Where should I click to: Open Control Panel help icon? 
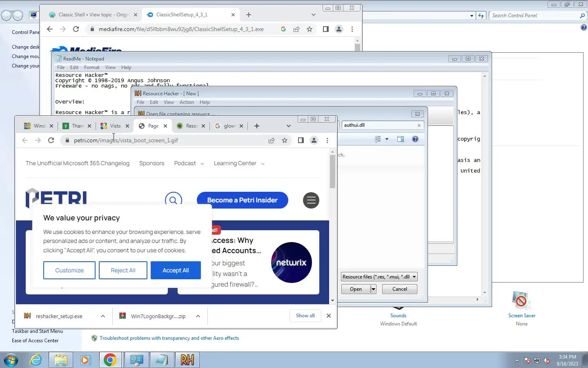584,27
